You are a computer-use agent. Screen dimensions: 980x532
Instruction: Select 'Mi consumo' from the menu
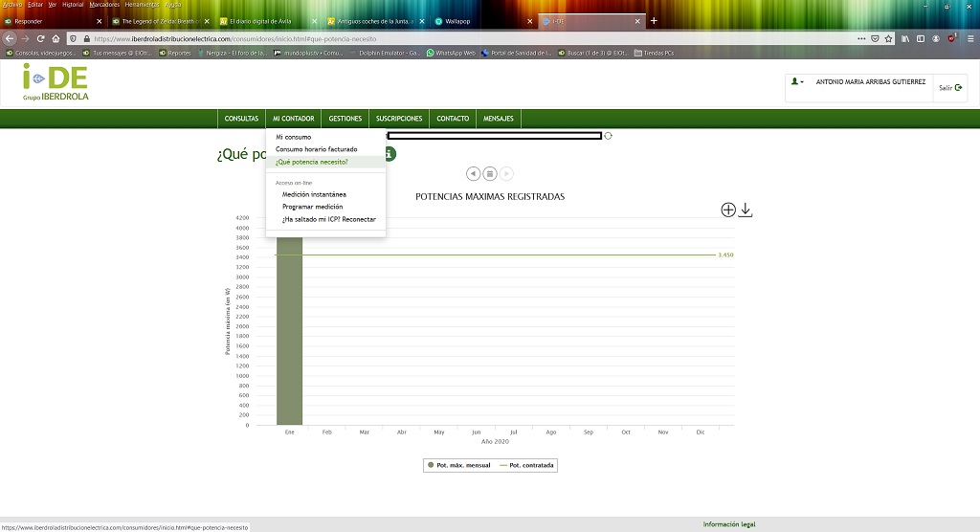coord(293,137)
